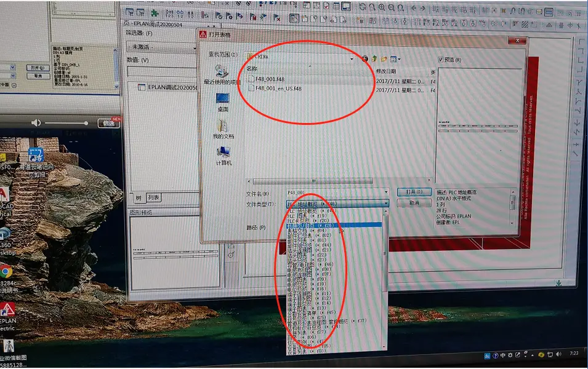Click the 中 input method tray icon

(502, 355)
